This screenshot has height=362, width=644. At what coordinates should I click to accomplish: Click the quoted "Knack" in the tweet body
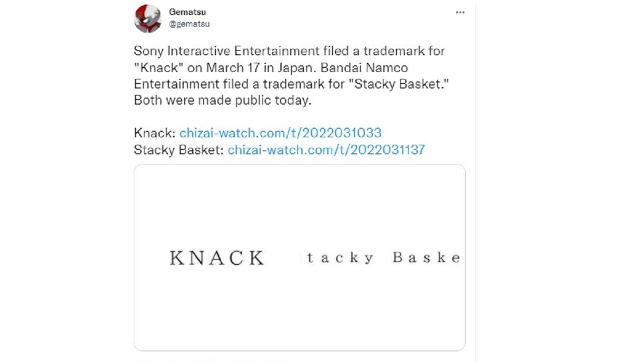155,67
